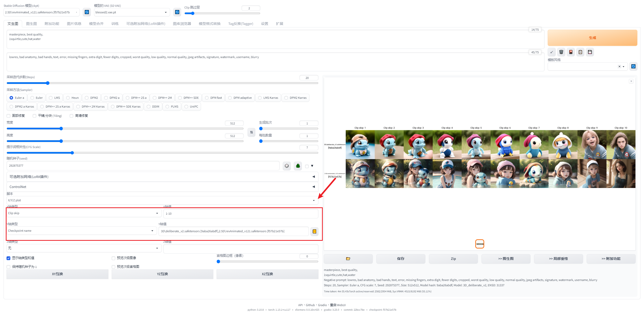Select the DPM++ 2M Karras sampler

click(x=91, y=107)
